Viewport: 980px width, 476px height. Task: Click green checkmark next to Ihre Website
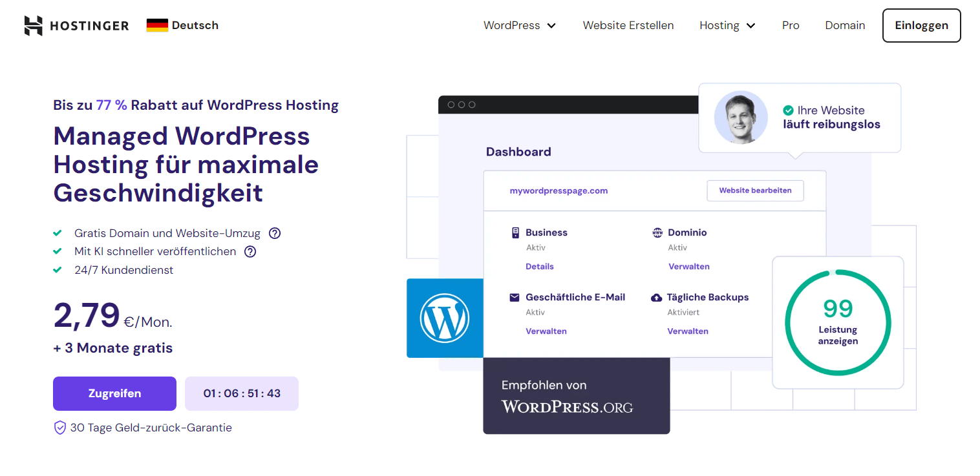coord(788,110)
